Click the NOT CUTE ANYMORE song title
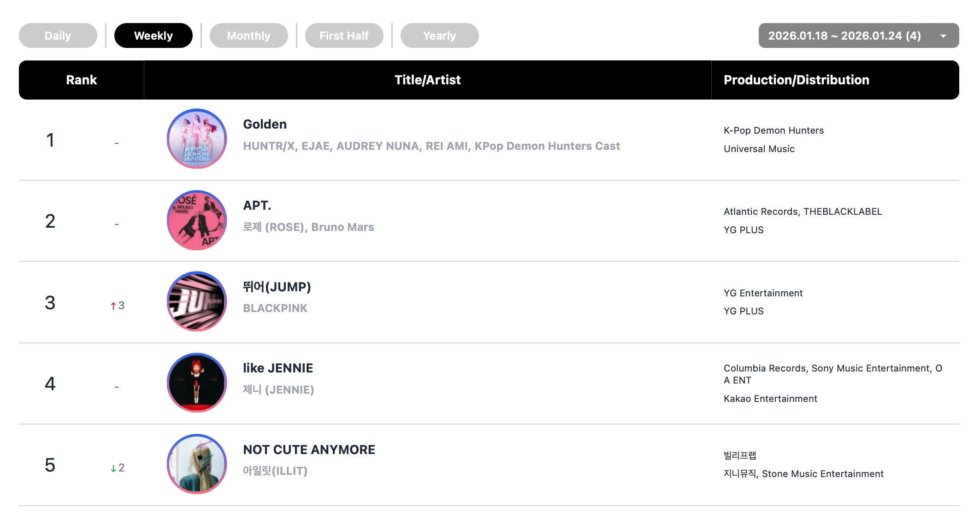The image size is (980, 513). pyautogui.click(x=309, y=449)
